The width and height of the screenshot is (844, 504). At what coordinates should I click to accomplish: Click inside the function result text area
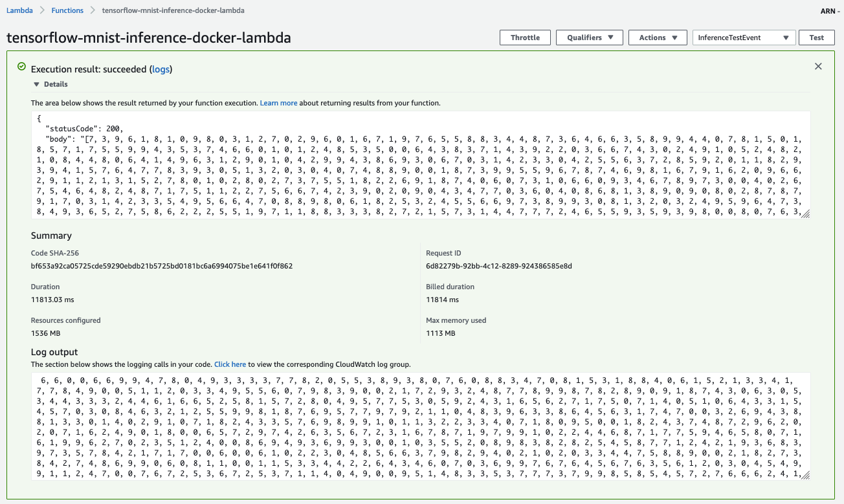(x=421, y=165)
